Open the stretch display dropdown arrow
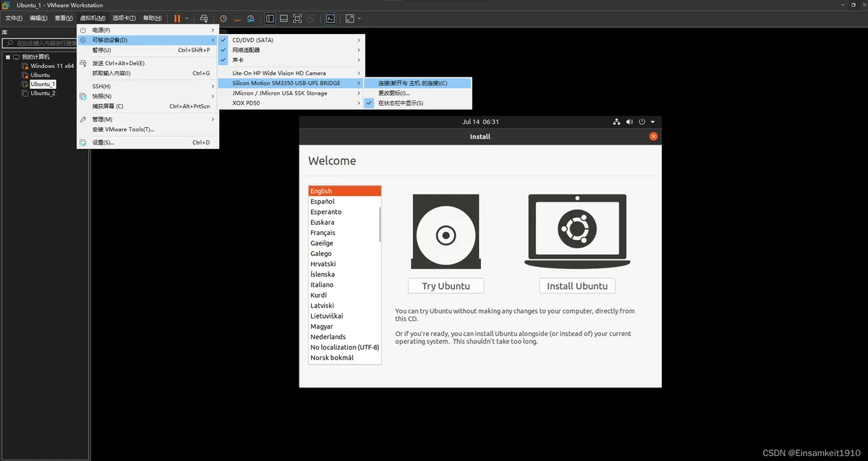The image size is (868, 461). click(359, 18)
